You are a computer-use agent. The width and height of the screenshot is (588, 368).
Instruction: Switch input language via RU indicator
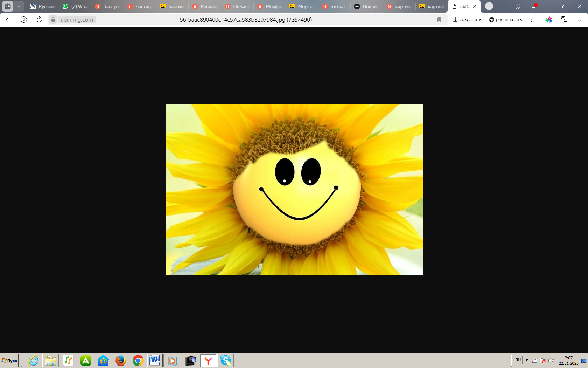[518, 360]
